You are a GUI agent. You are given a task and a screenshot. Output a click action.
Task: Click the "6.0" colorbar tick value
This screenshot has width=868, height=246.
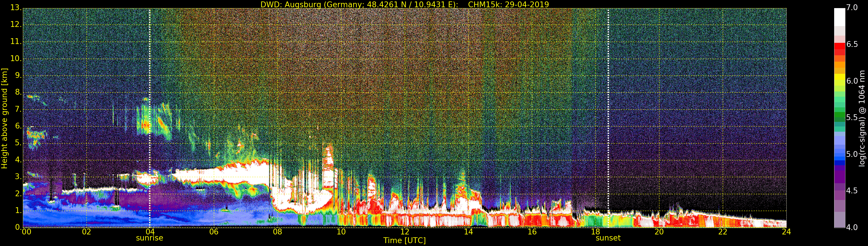[852, 81]
